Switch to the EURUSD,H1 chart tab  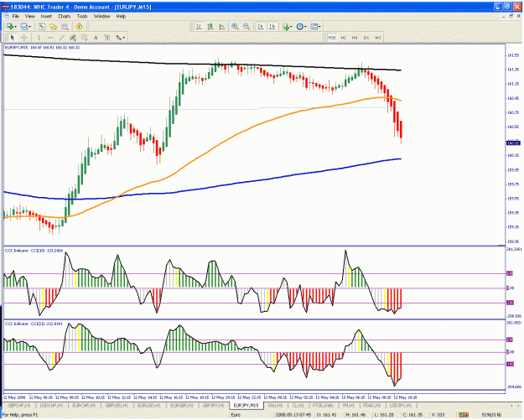pos(149,405)
